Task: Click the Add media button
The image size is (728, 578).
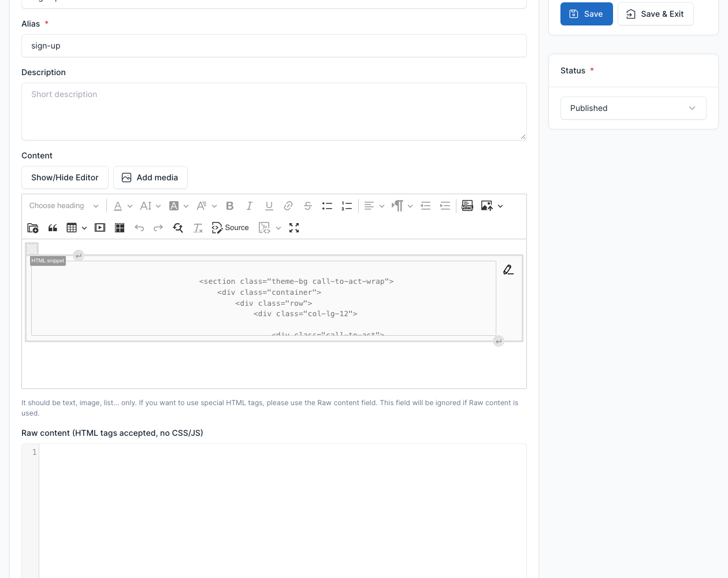Action: click(x=150, y=177)
